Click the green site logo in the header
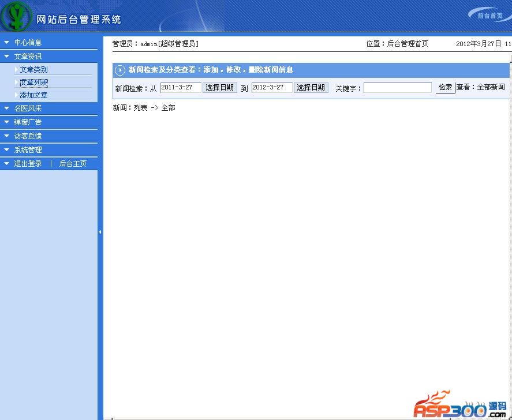512x420 pixels. (16, 16)
